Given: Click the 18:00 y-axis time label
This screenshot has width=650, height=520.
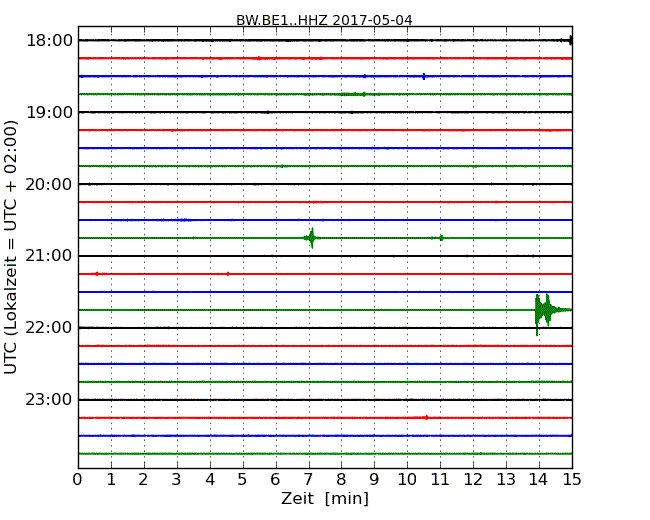Looking at the screenshot, I should [x=49, y=41].
